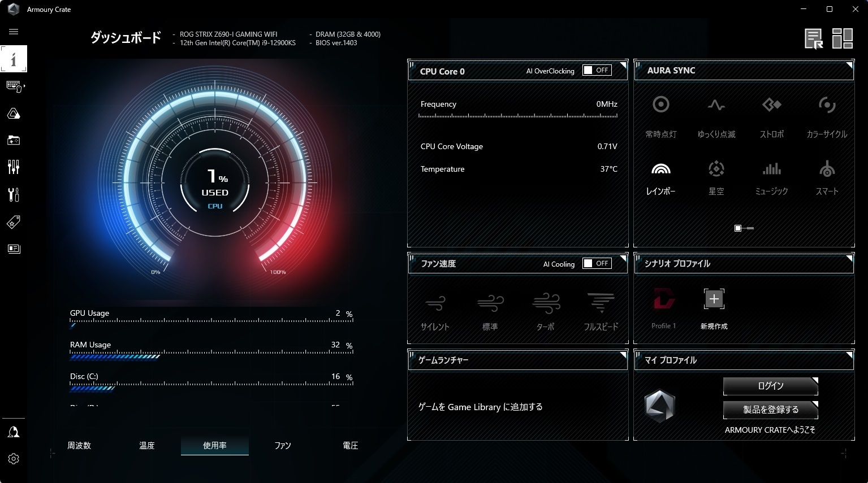The height and width of the screenshot is (483, 868).
Task: Open the notifications bell icon in sidebar
Action: [x=14, y=432]
